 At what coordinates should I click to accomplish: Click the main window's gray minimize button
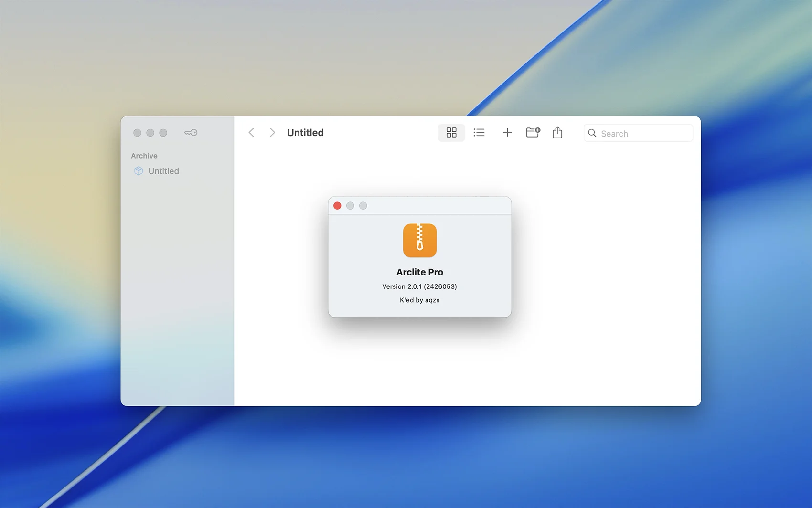[x=150, y=133]
